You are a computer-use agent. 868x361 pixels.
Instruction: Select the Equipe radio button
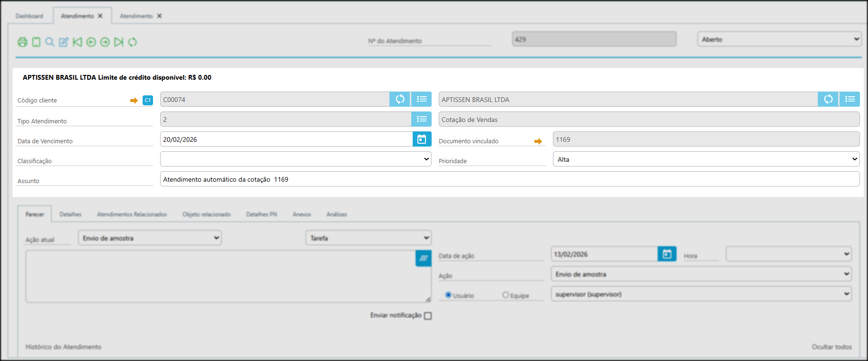pos(506,295)
